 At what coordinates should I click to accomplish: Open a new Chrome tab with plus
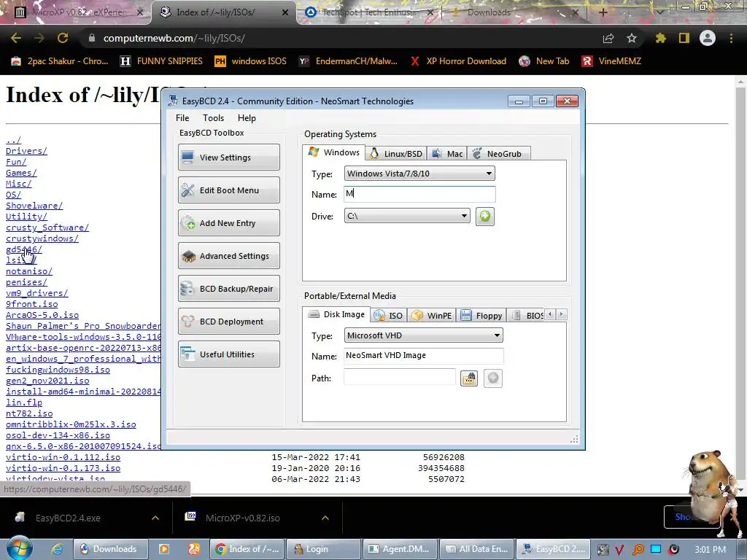point(603,12)
